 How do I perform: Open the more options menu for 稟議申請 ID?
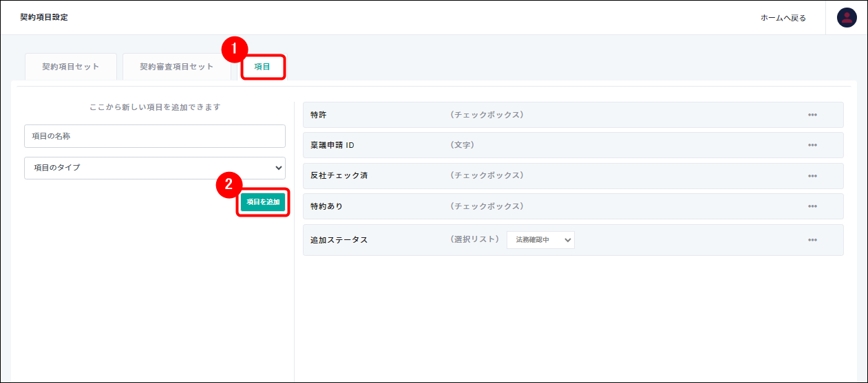pos(812,145)
